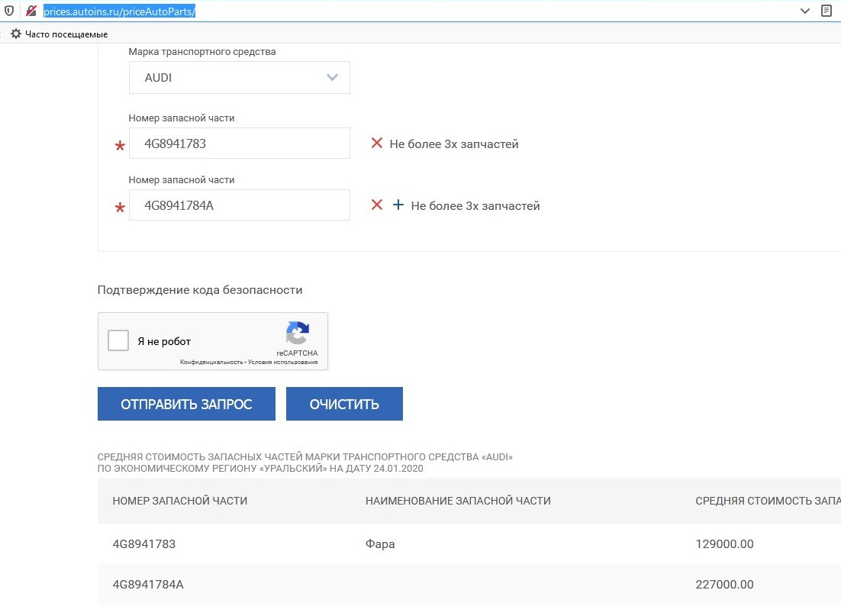The width and height of the screenshot is (841, 616).
Task: Open the address bar history dropdown
Action: [x=804, y=11]
